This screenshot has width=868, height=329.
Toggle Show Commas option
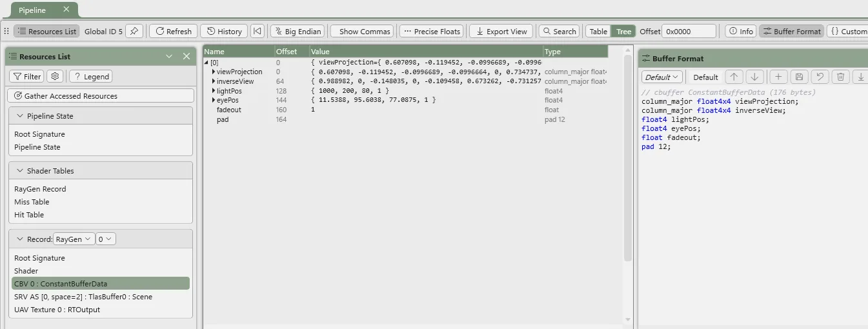pos(362,31)
